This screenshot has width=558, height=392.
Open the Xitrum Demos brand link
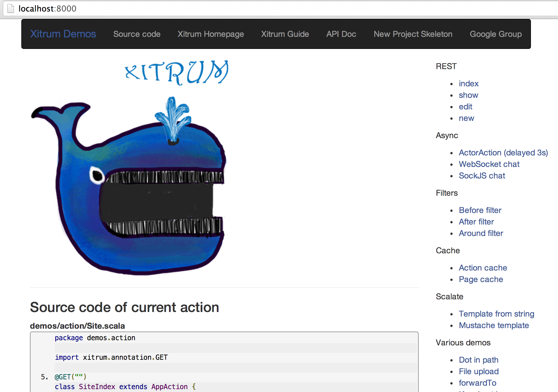point(63,34)
